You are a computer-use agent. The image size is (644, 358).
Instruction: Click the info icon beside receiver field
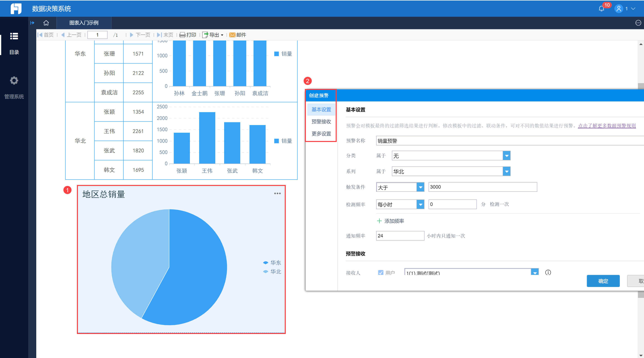[x=548, y=272]
